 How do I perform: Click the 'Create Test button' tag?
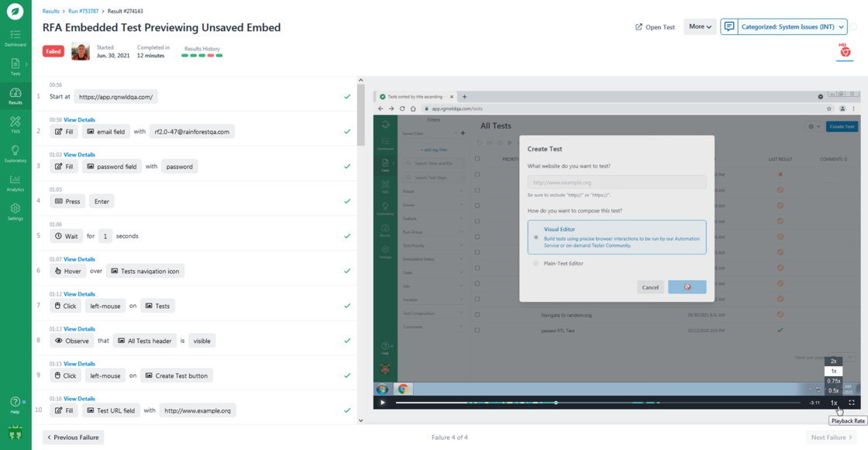pos(177,376)
